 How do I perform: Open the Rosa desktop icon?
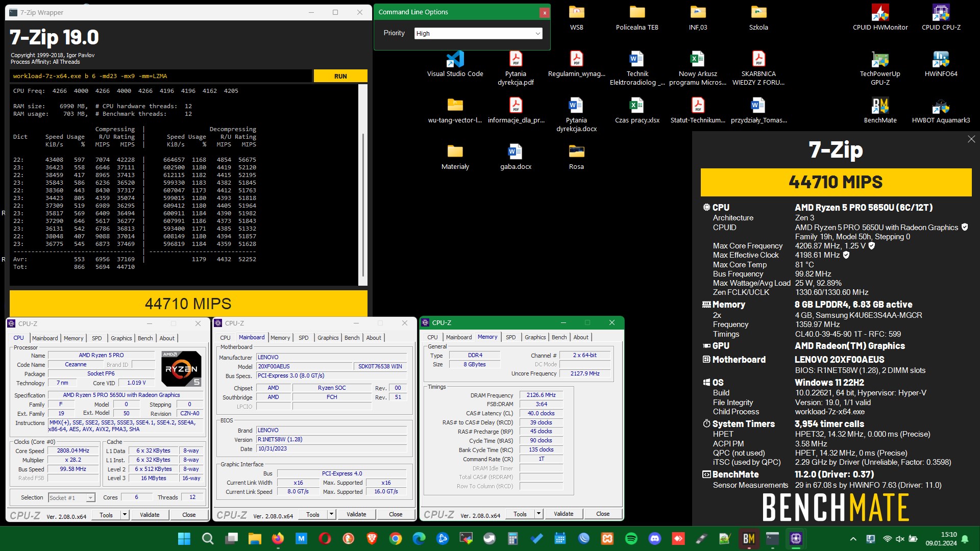[576, 156]
